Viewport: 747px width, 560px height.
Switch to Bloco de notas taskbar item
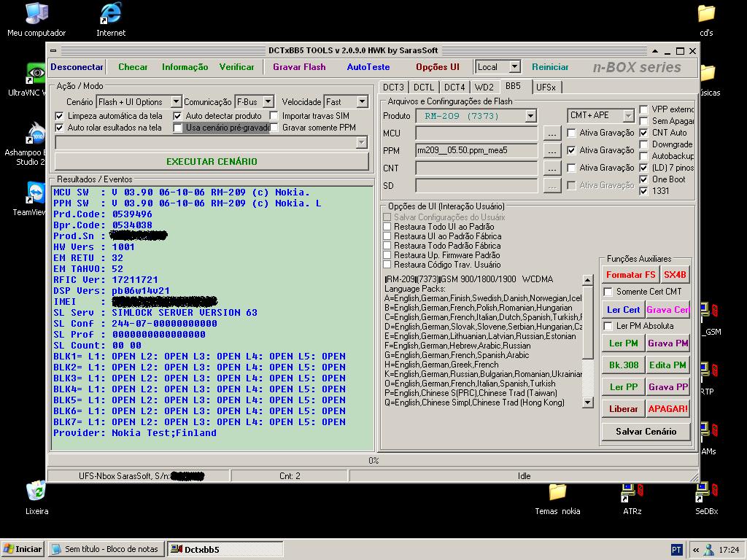[106, 549]
